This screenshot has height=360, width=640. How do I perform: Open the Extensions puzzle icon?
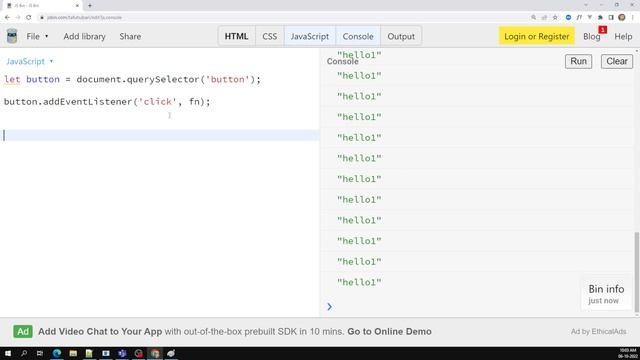[600, 18]
